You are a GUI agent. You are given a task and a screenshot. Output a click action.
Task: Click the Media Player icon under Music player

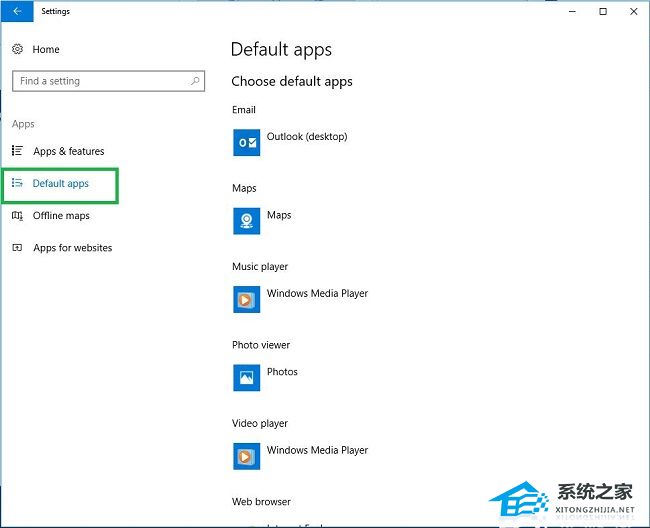[246, 299]
